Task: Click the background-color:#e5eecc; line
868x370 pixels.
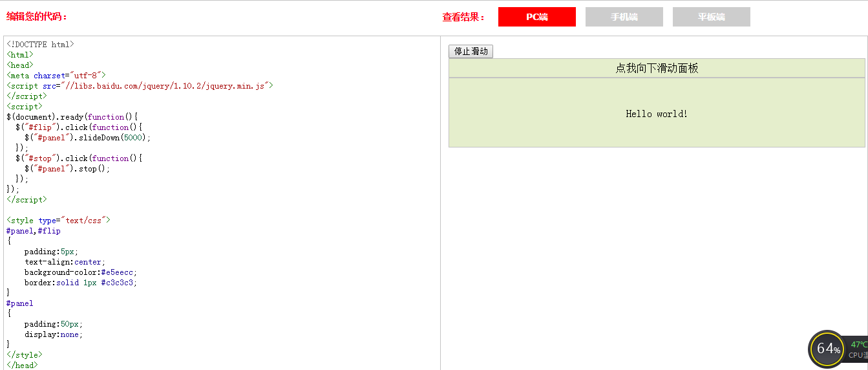Action: point(81,272)
